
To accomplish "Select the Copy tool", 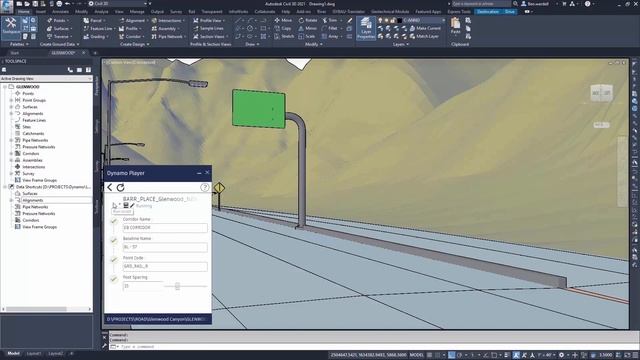I will [x=283, y=29].
